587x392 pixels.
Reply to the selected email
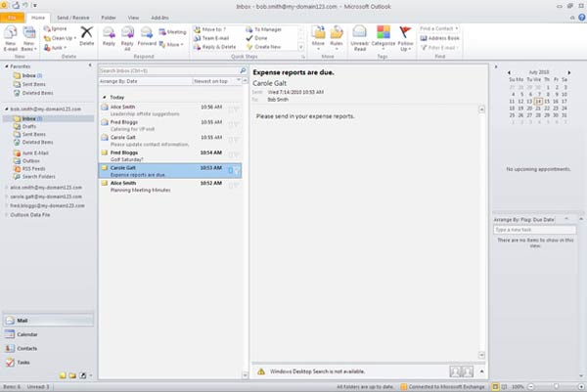pyautogui.click(x=109, y=36)
